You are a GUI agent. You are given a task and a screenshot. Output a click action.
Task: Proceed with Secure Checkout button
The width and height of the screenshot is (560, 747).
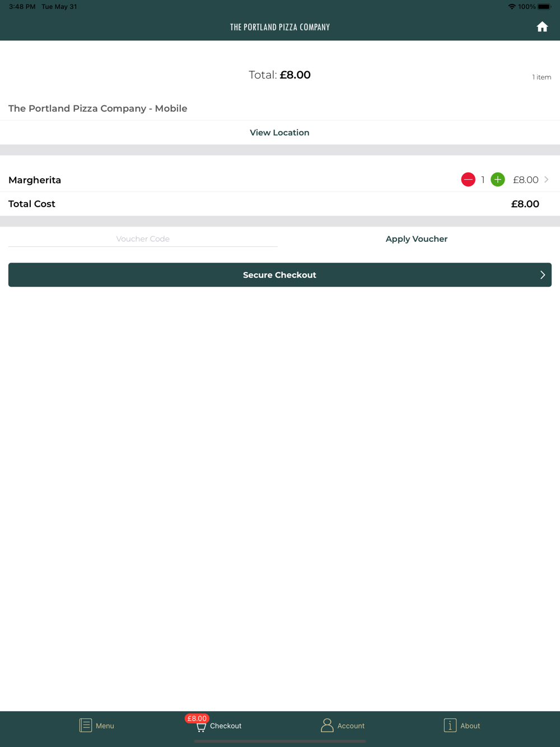click(280, 275)
